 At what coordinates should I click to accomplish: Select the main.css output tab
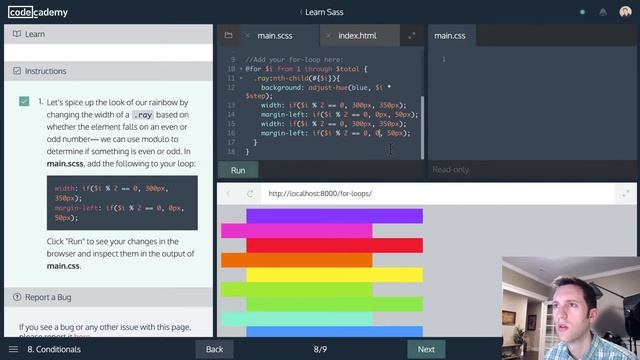point(450,36)
